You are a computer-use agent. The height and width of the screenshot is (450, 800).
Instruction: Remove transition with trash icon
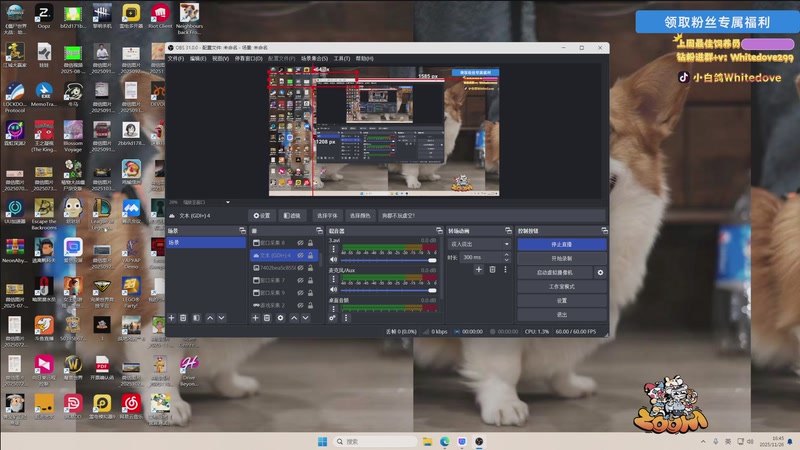click(492, 269)
